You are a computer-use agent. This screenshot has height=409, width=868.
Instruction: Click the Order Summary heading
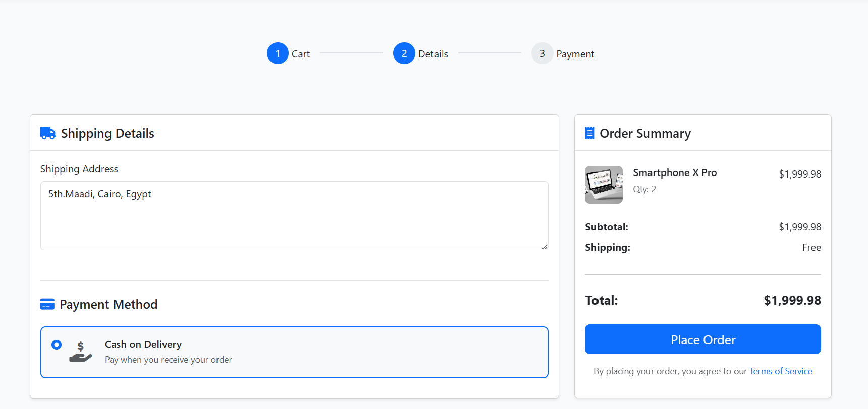coord(645,133)
